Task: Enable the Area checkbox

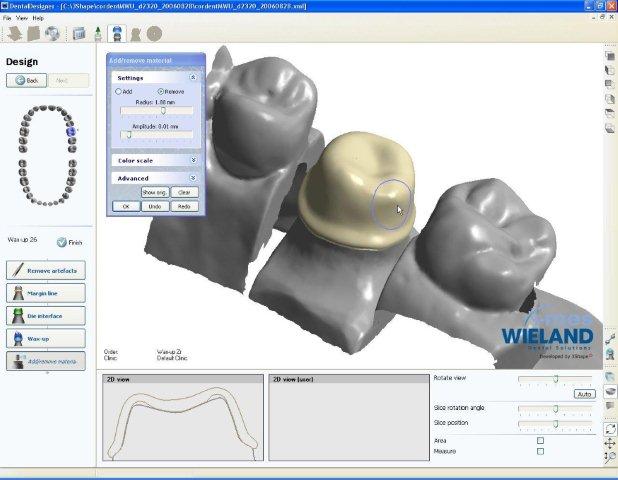Action: [x=541, y=440]
